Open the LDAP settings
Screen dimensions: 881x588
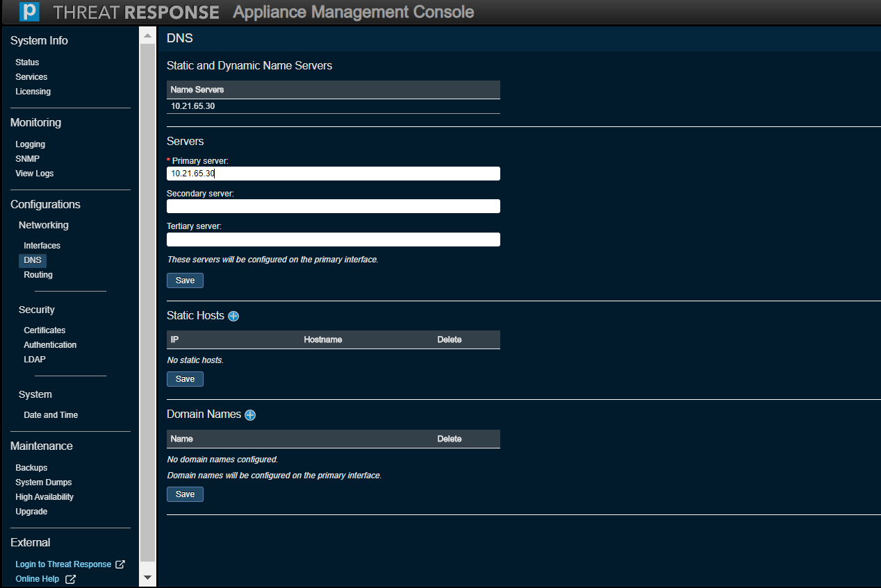coord(35,360)
